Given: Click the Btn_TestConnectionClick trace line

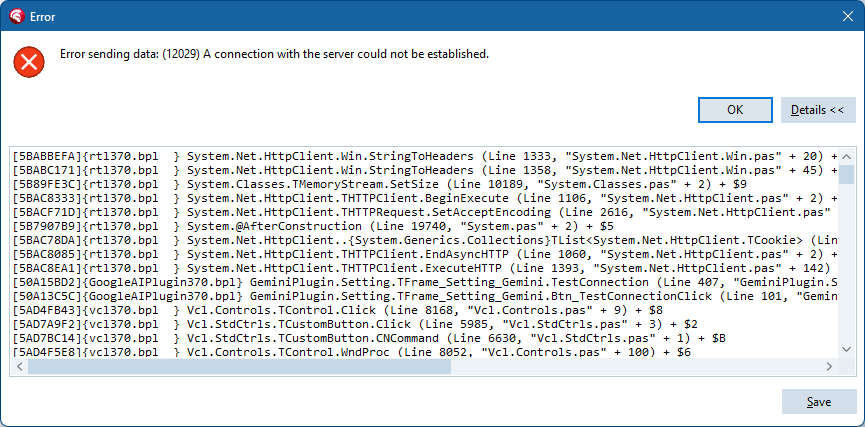Looking at the screenshot, I should (400, 296).
